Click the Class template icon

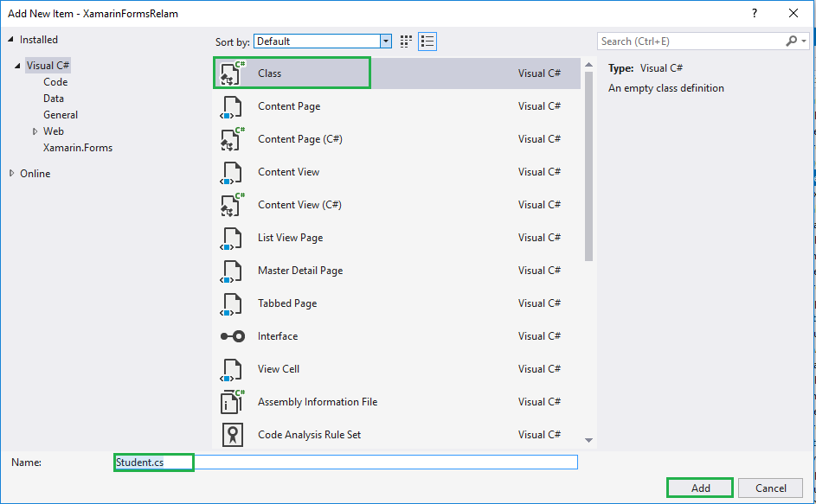coord(231,73)
